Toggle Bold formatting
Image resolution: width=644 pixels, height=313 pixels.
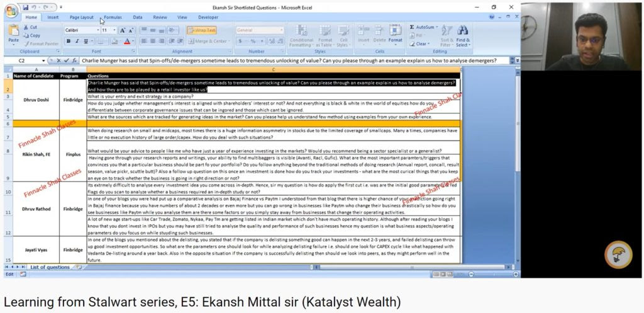point(68,41)
